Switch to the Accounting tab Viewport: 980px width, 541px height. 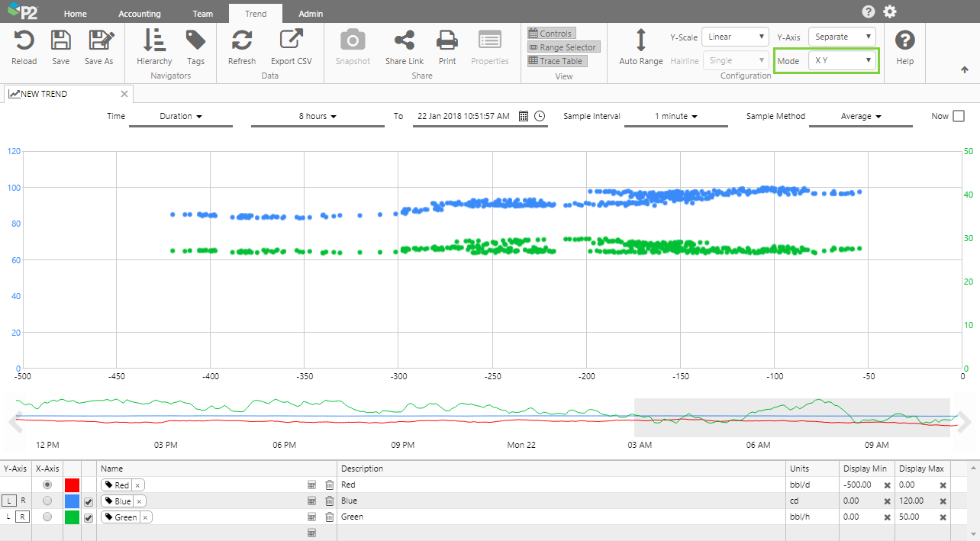140,14
